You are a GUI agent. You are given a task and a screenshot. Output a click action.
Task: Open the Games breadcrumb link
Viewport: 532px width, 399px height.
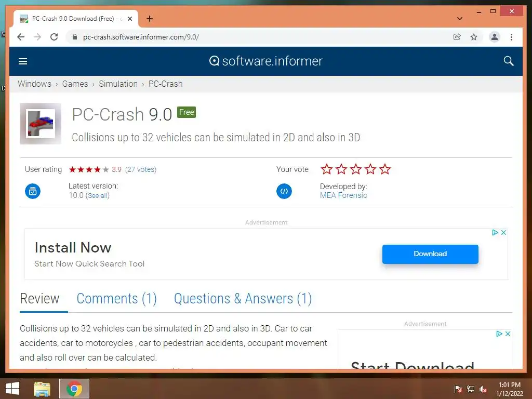tap(75, 84)
